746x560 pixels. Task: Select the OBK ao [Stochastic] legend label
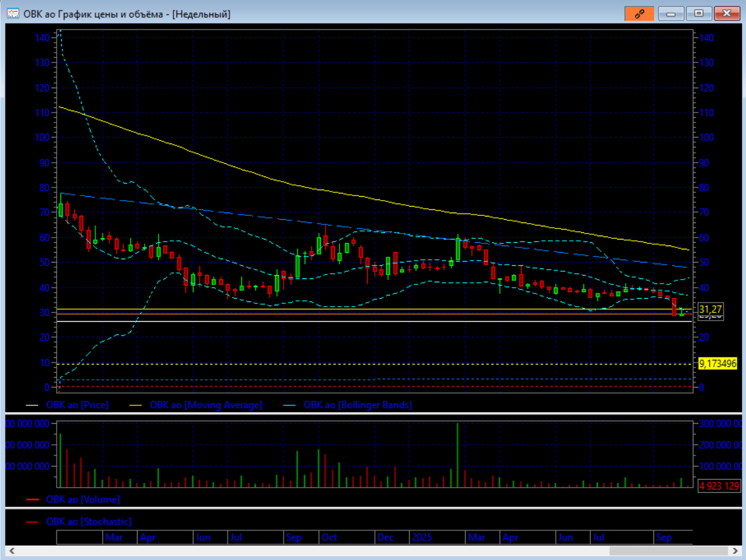tap(89, 522)
